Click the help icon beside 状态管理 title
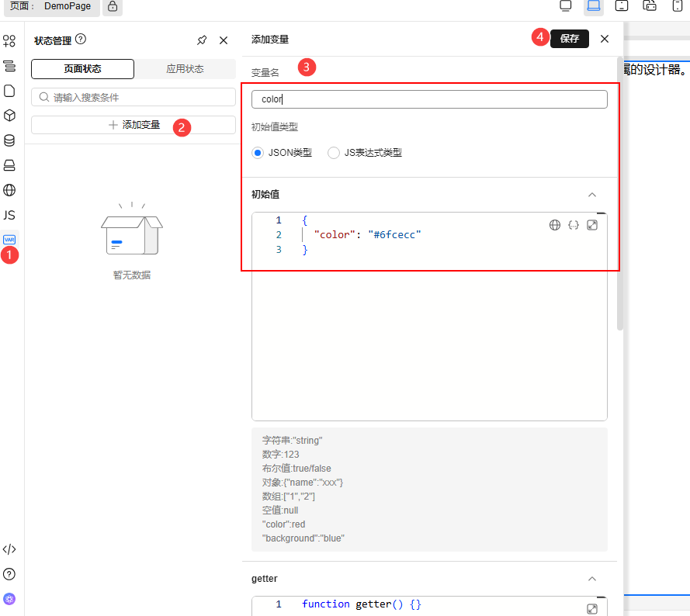The image size is (690, 616). 81,40
